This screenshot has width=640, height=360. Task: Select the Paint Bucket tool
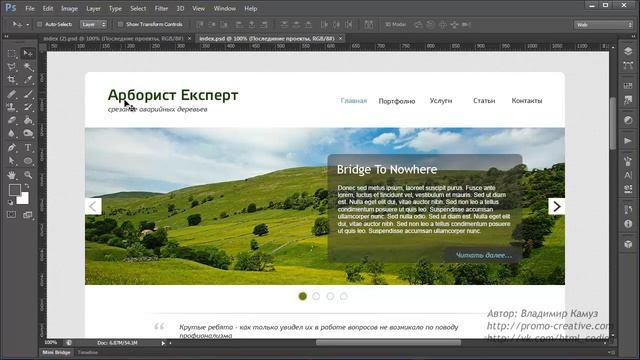click(28, 120)
